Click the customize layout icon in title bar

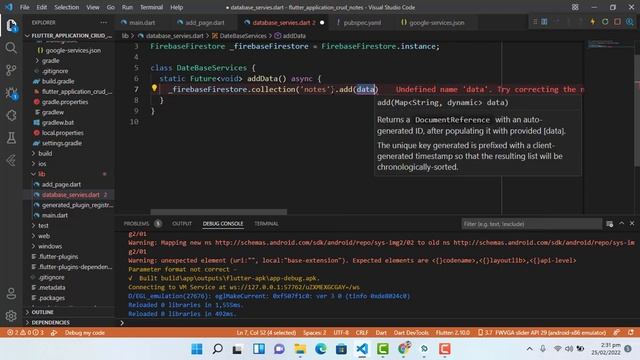click(575, 7)
